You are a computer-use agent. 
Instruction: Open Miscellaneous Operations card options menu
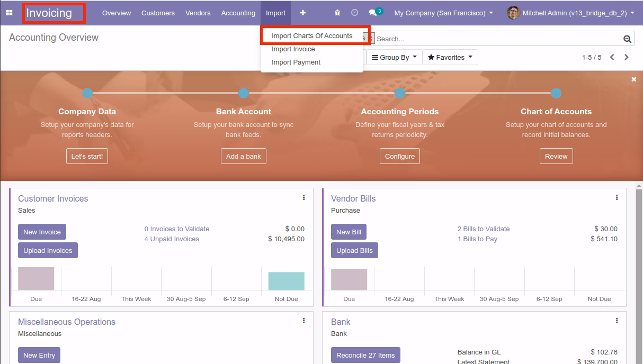(x=303, y=321)
